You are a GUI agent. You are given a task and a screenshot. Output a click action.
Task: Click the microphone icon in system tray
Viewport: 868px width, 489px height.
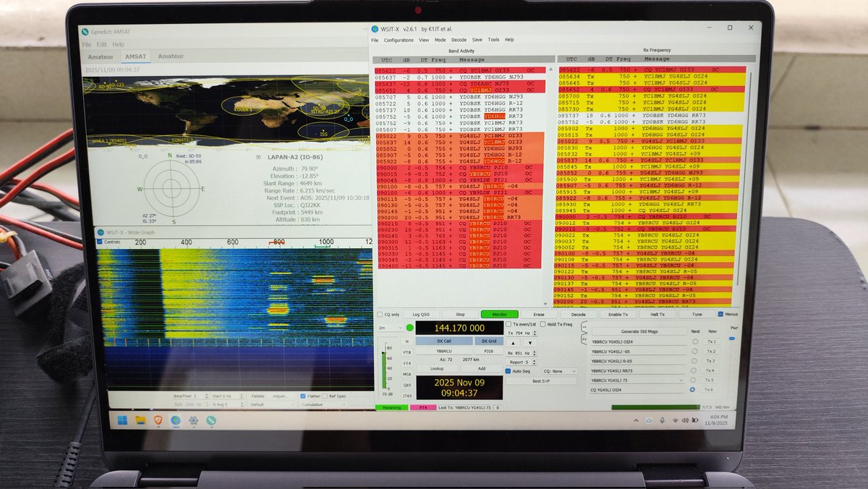[662, 420]
